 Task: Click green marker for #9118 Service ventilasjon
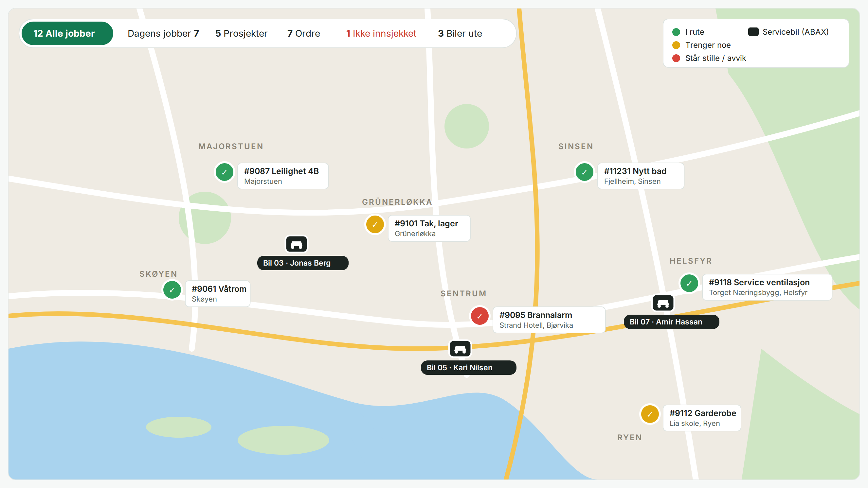point(689,283)
